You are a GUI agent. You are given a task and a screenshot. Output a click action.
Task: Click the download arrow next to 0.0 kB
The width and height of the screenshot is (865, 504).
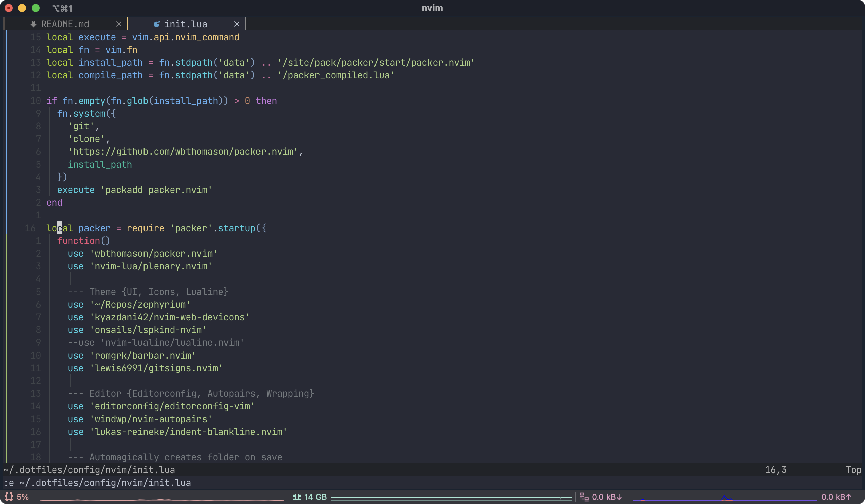[x=619, y=497]
